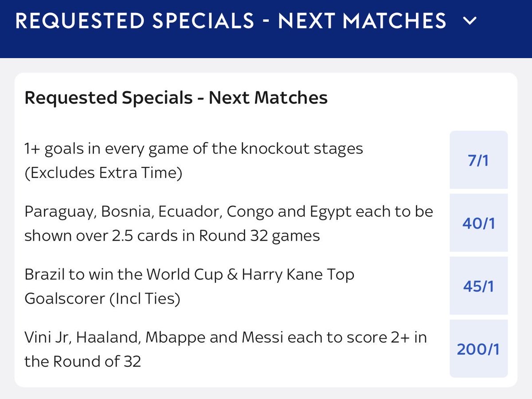Tap the REQUESTED SPECIALS - NEXT MATCHES header title

click(x=231, y=21)
